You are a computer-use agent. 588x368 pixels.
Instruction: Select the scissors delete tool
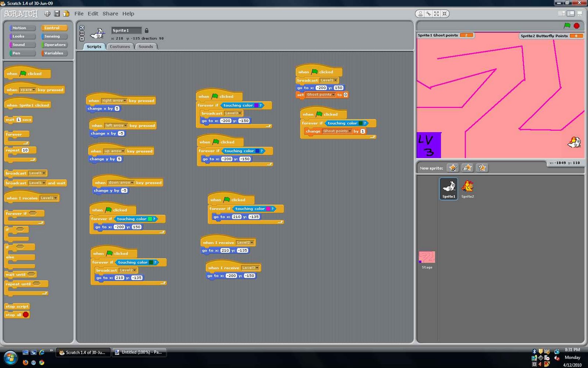click(429, 14)
